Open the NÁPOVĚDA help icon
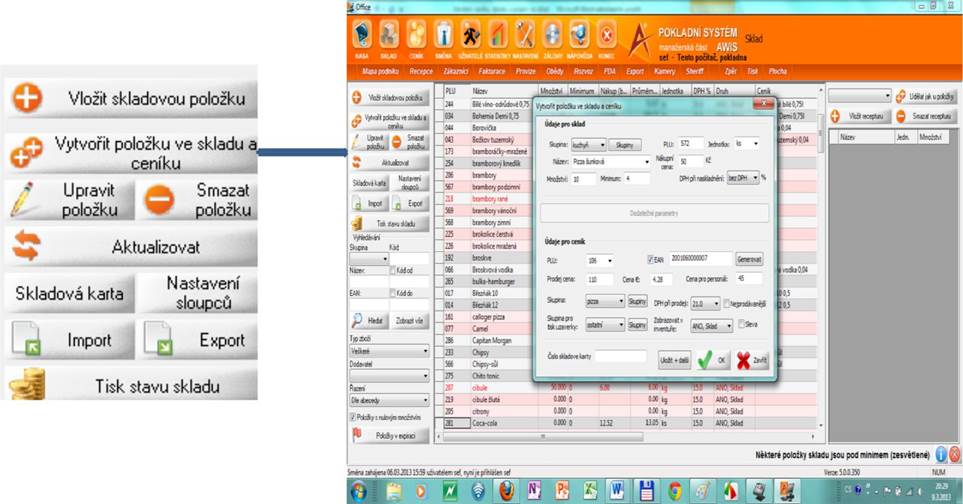Viewport: 963px width, 504px height. 579,35
